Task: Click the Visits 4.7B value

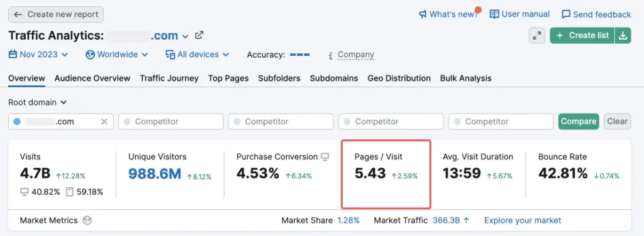Action: (x=35, y=174)
